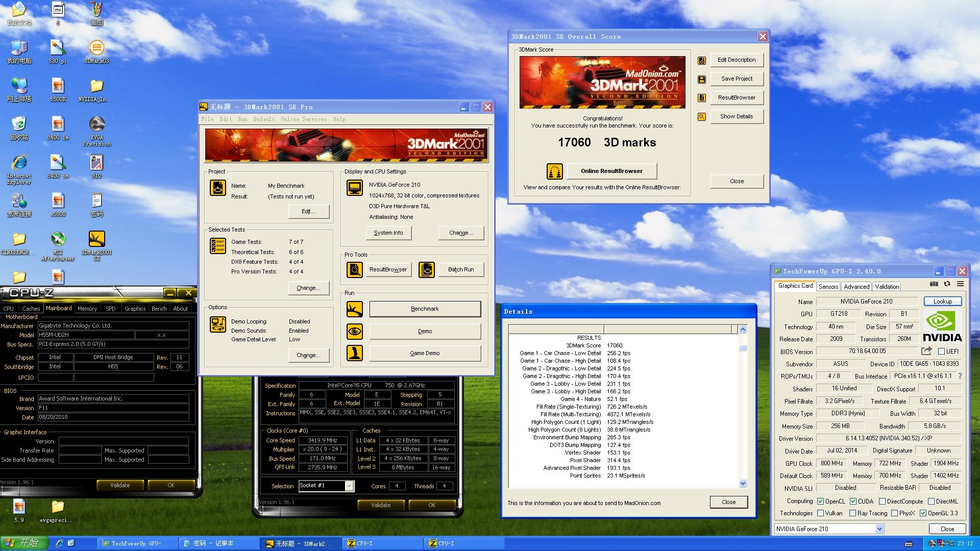Click the Demo eye icon in 3DMark2001

coord(355,332)
